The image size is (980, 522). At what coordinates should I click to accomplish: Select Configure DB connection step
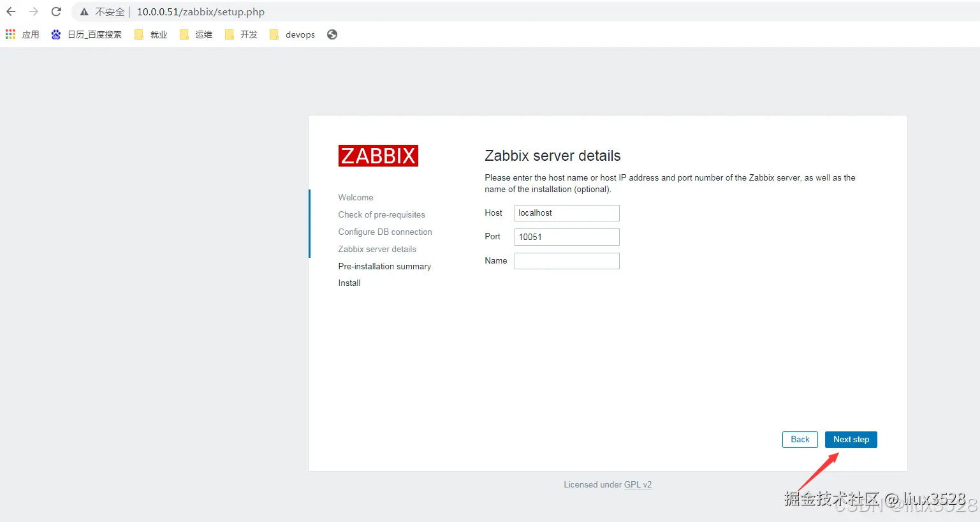click(x=385, y=232)
